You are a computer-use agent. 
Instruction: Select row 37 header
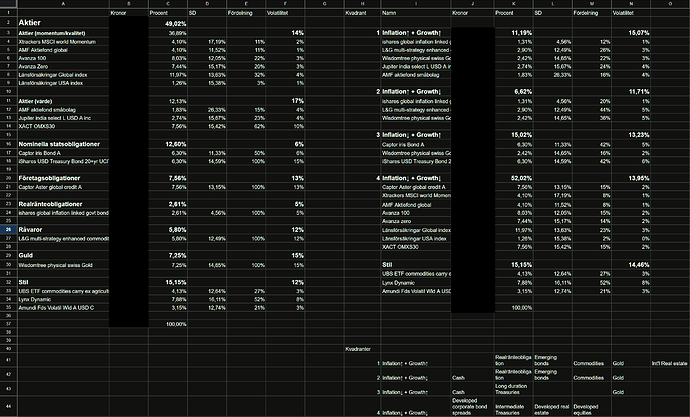(8, 324)
